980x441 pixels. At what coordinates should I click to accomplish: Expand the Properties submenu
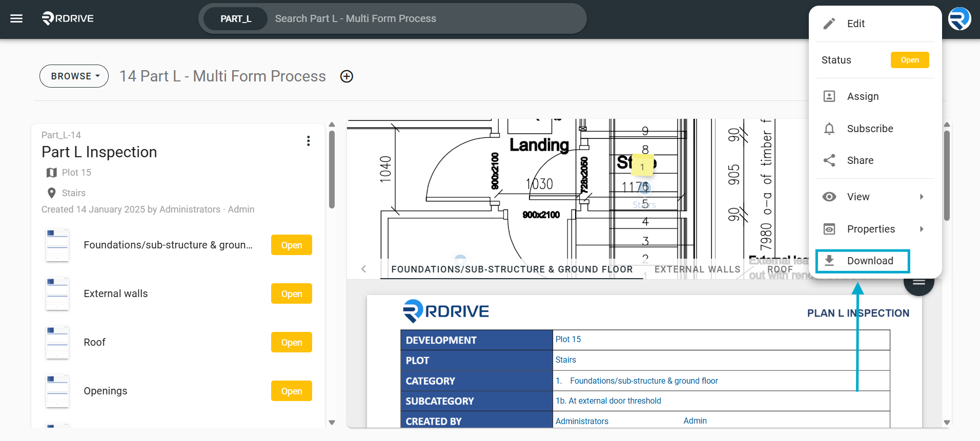(875, 229)
